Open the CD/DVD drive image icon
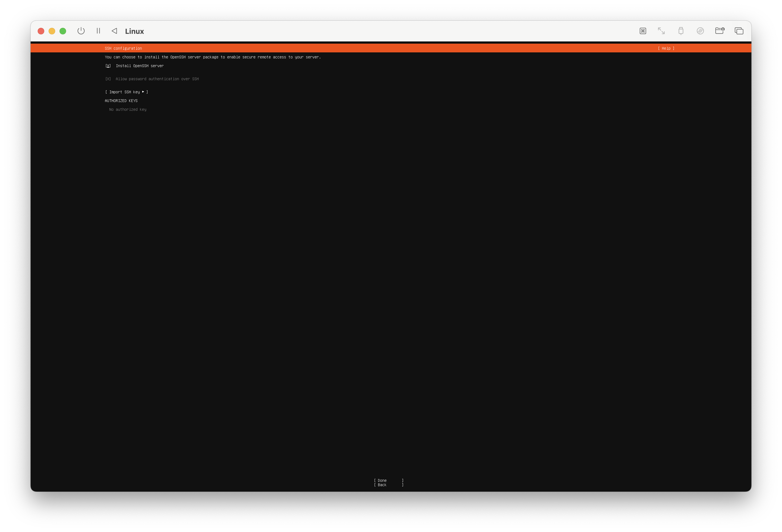782x532 pixels. click(x=700, y=31)
